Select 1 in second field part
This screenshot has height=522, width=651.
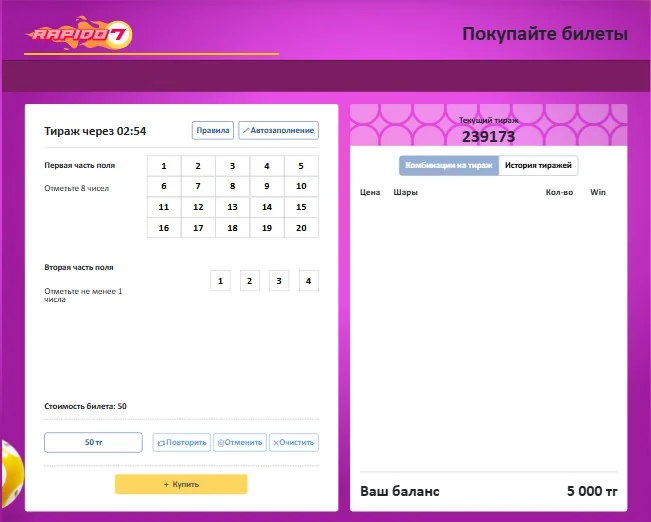(220, 281)
